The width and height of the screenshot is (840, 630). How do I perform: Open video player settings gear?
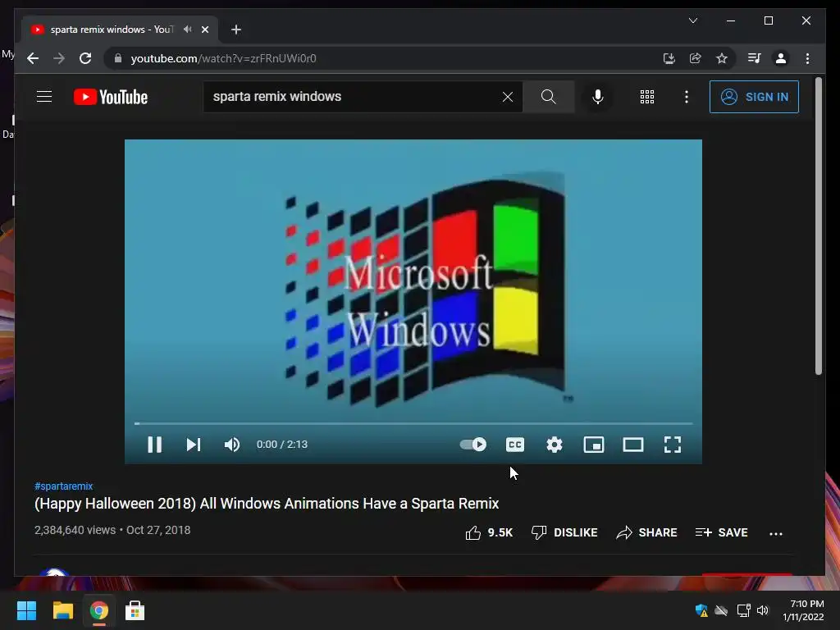[x=555, y=444]
